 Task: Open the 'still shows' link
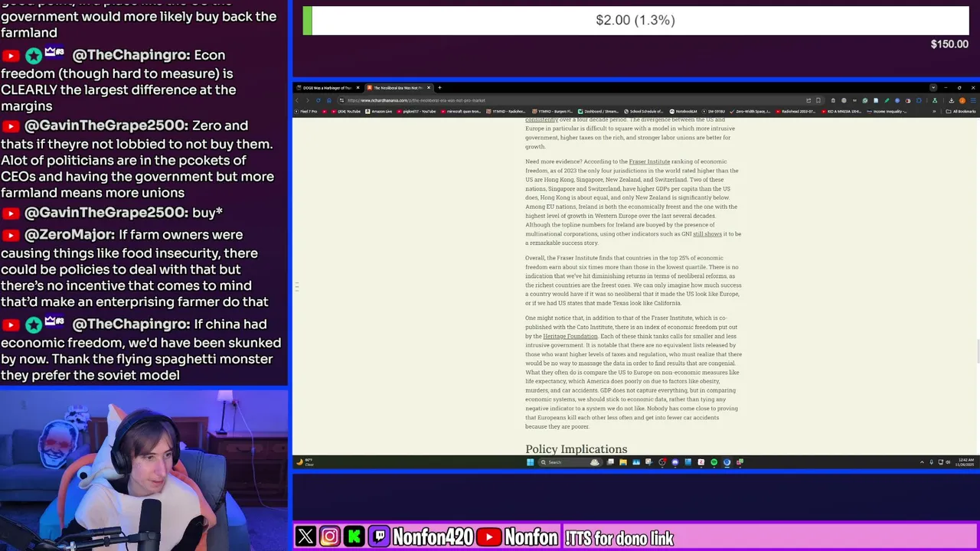click(707, 233)
